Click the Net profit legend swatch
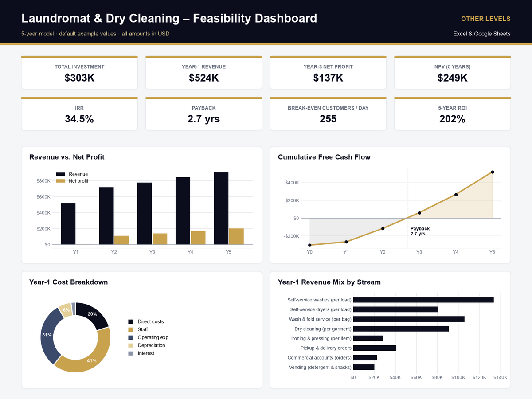This screenshot has height=399, width=532. tap(61, 181)
